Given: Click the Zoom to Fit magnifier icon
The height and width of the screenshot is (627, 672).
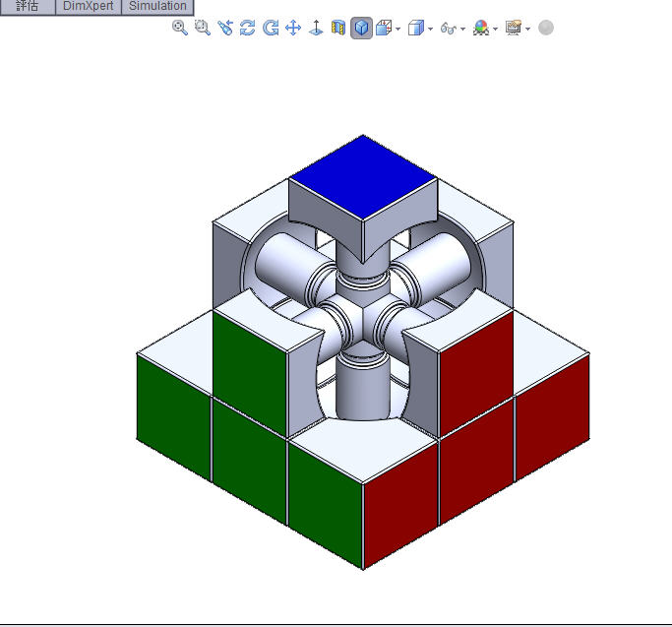Looking at the screenshot, I should click(x=180, y=28).
